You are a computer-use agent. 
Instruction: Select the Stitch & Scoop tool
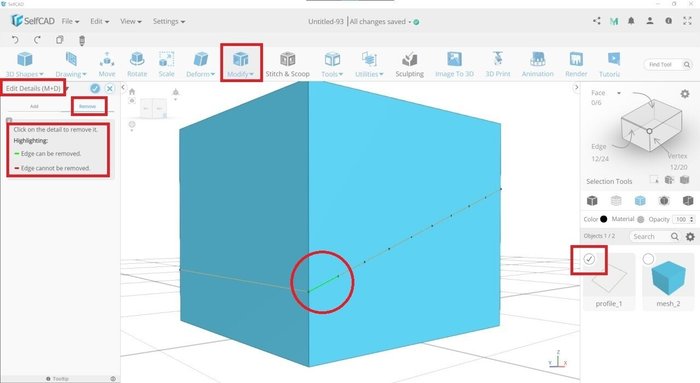point(288,65)
